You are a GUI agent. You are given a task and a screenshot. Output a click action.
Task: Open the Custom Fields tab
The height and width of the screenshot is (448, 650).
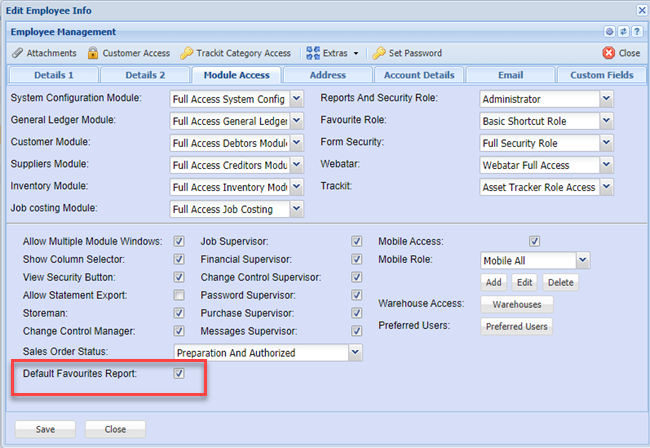[x=601, y=75]
